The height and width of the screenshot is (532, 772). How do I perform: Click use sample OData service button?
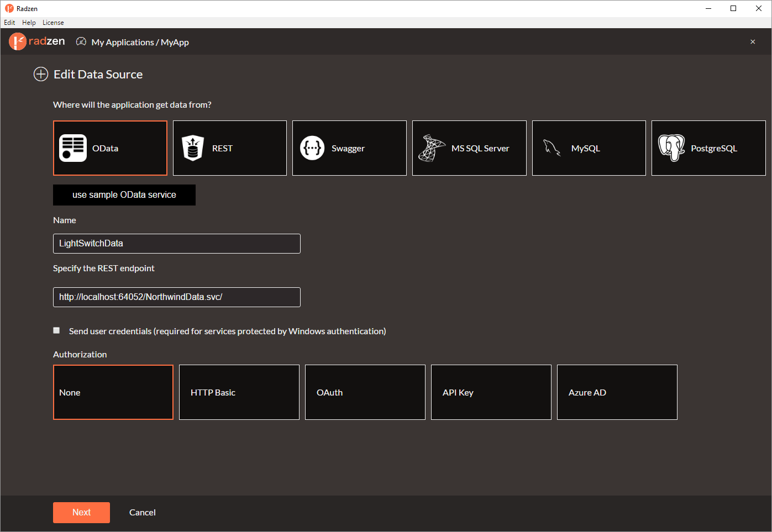pyautogui.click(x=124, y=195)
